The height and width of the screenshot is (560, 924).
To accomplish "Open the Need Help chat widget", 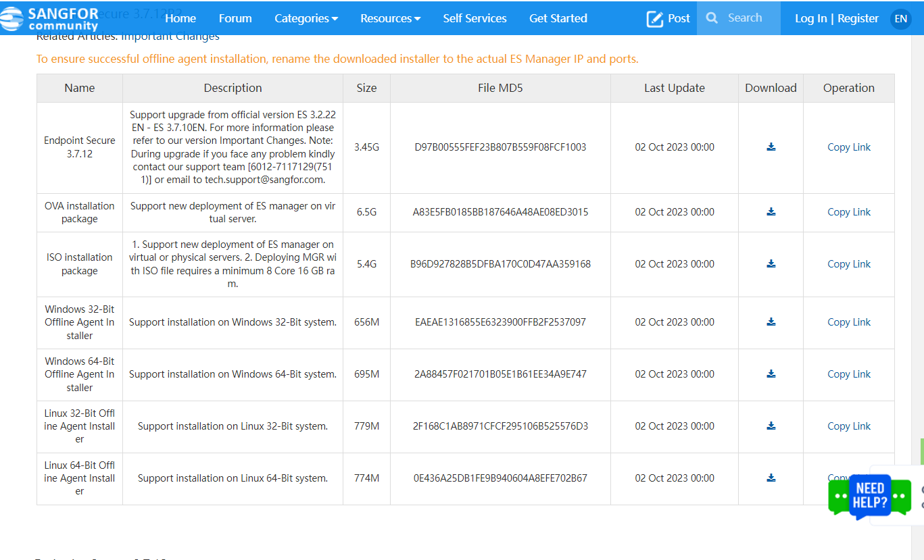I will [869, 497].
